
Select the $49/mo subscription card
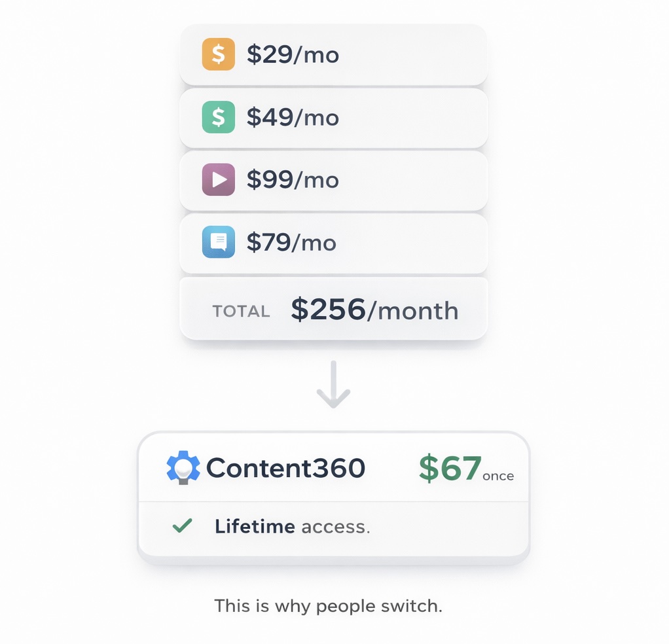click(334, 117)
